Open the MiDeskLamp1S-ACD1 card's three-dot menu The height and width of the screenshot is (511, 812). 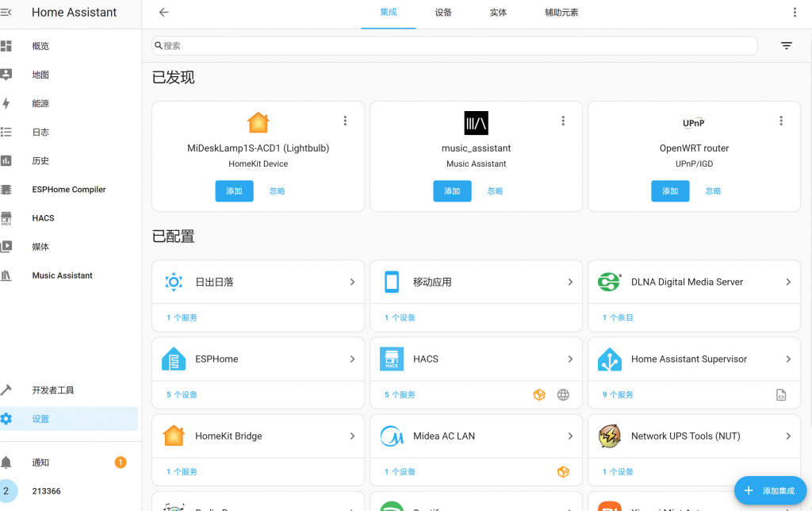point(345,121)
